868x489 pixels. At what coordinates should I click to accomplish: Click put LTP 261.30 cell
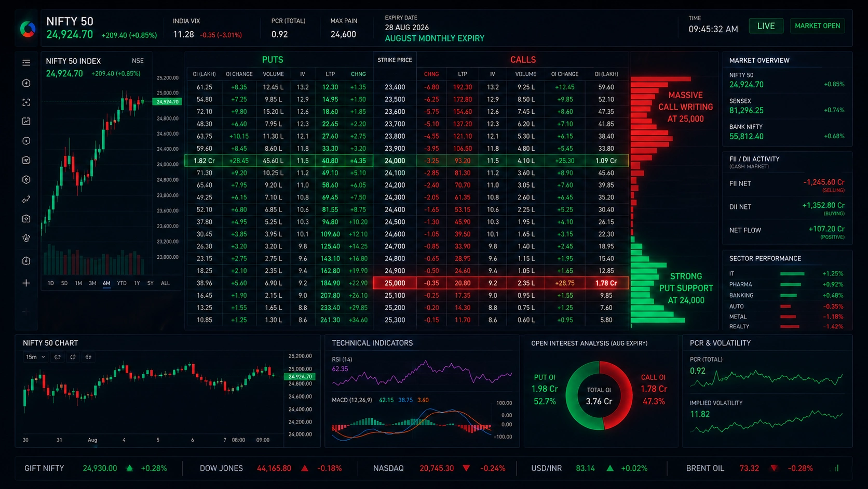pyautogui.click(x=330, y=320)
